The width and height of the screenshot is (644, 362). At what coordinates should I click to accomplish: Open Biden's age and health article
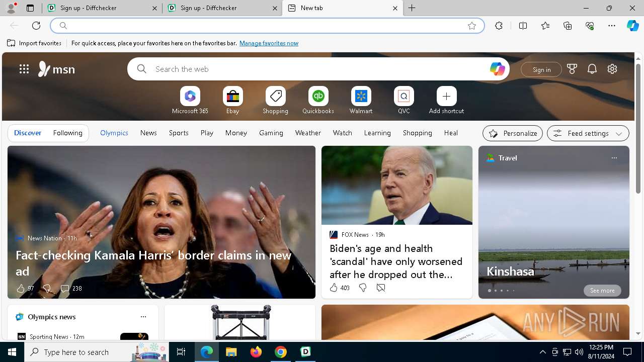coord(396,261)
